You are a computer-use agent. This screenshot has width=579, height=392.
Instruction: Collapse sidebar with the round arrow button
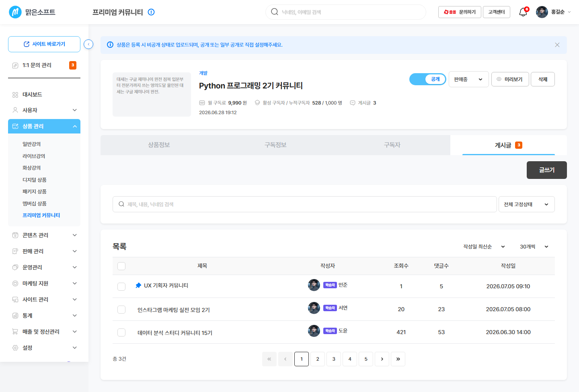coord(88,44)
